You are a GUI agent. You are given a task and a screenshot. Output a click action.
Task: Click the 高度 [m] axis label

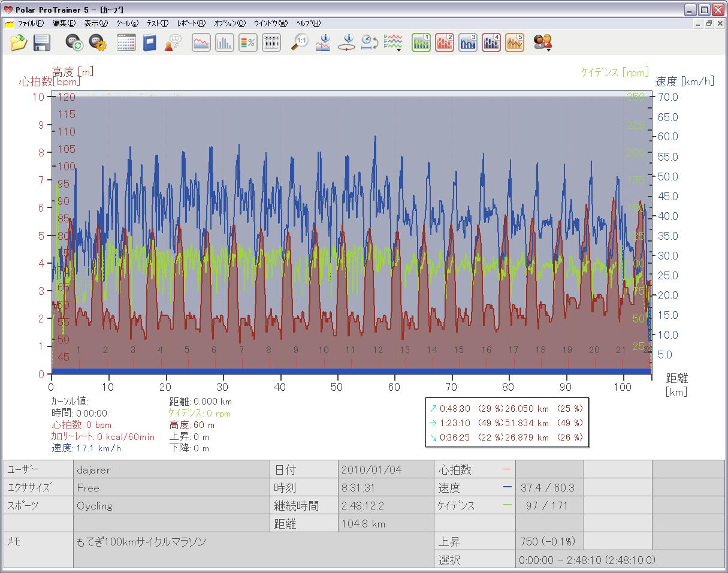[73, 71]
